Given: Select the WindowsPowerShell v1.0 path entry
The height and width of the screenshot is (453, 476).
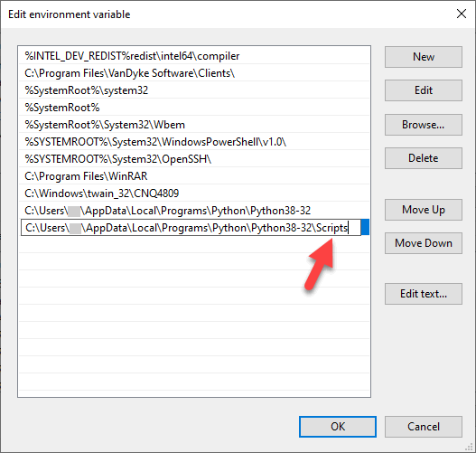Looking at the screenshot, I should tap(194, 142).
